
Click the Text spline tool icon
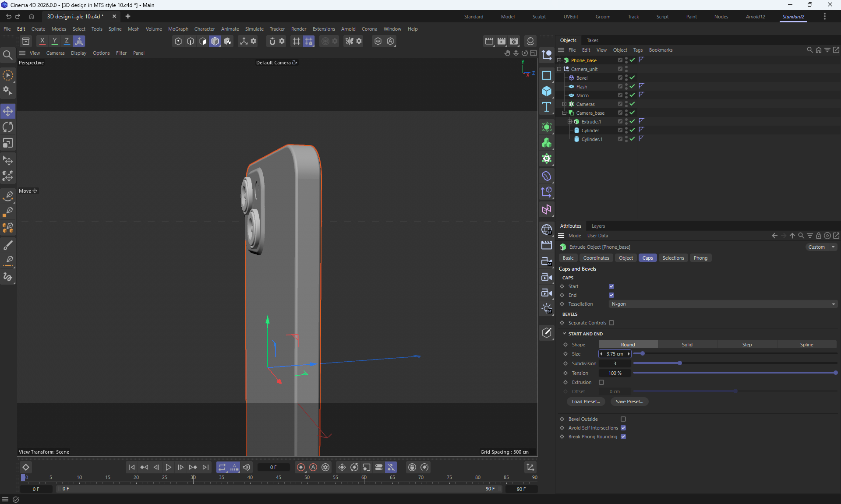(547, 107)
